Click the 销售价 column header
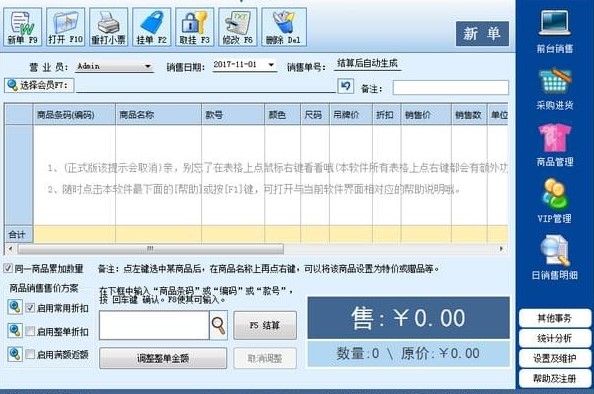The image size is (594, 394). 426,115
